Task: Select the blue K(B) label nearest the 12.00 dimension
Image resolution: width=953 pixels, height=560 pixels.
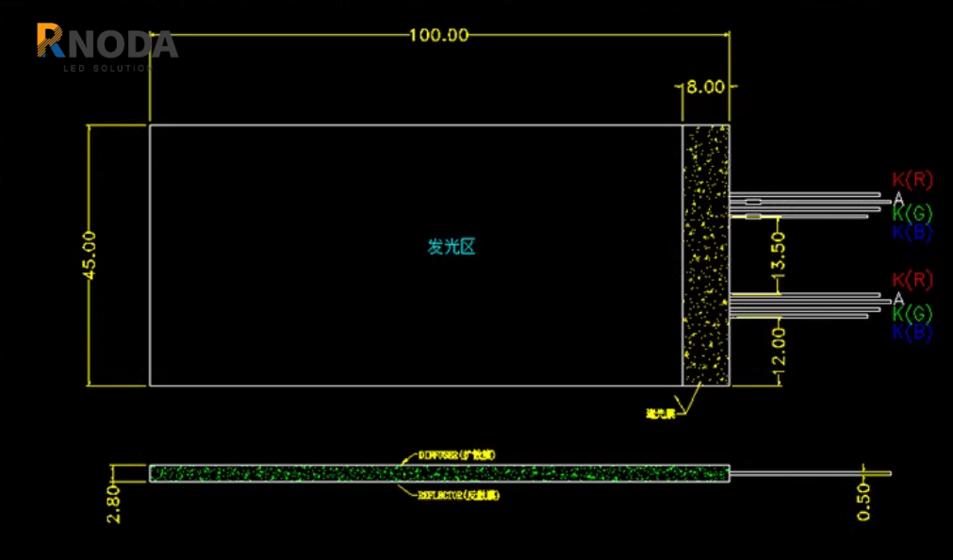Action: 912,332
